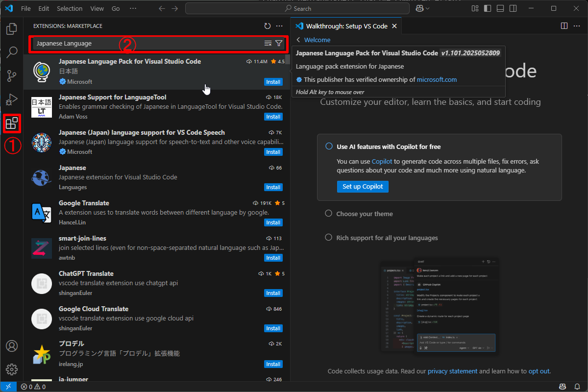Install the Google Translate extension
This screenshot has width=588, height=392.
pos(273,222)
